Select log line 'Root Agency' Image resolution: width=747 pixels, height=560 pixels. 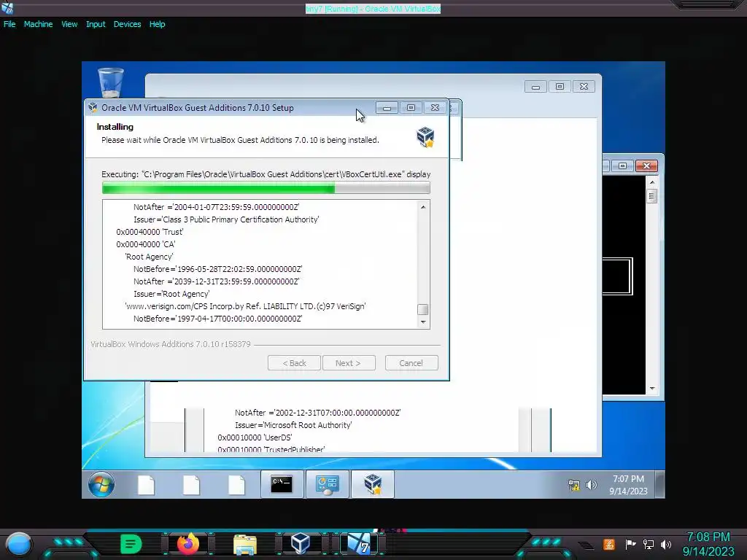tap(149, 257)
